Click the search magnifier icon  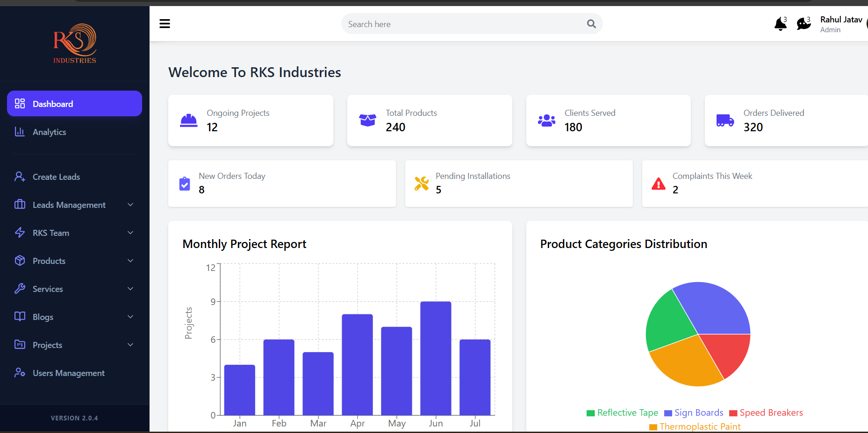[591, 24]
